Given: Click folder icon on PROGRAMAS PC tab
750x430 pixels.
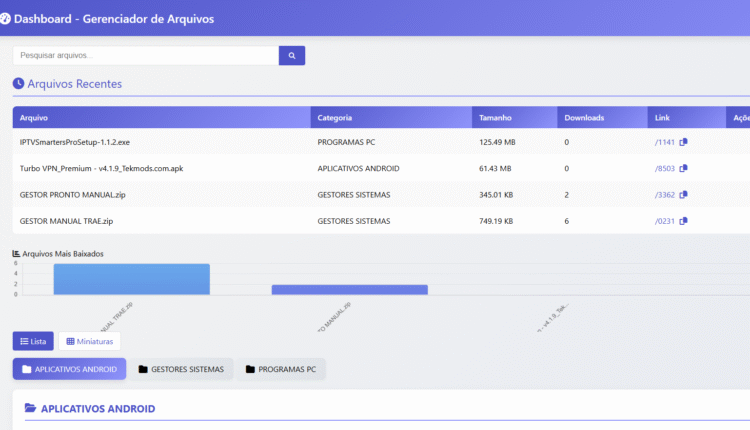Looking at the screenshot, I should (x=250, y=369).
